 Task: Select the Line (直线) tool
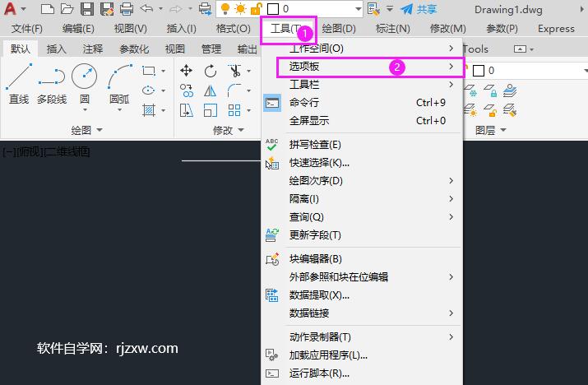(x=19, y=85)
